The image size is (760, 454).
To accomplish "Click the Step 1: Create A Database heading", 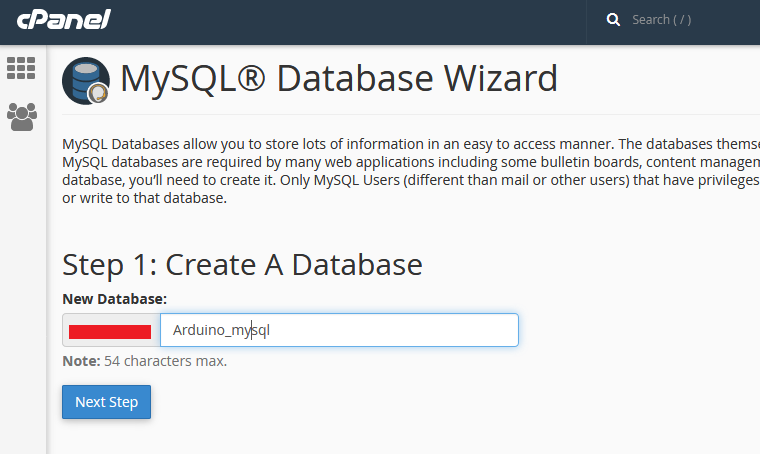I will tap(242, 265).
